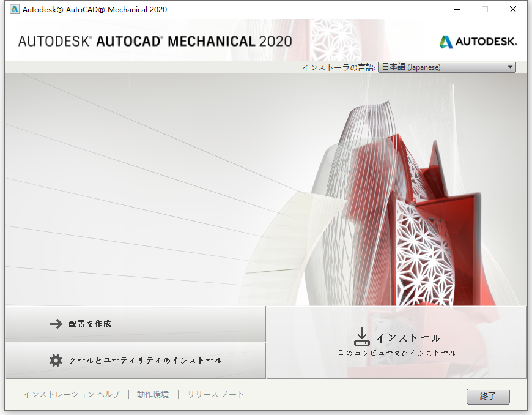Click the 配置を作成 button

(136, 324)
